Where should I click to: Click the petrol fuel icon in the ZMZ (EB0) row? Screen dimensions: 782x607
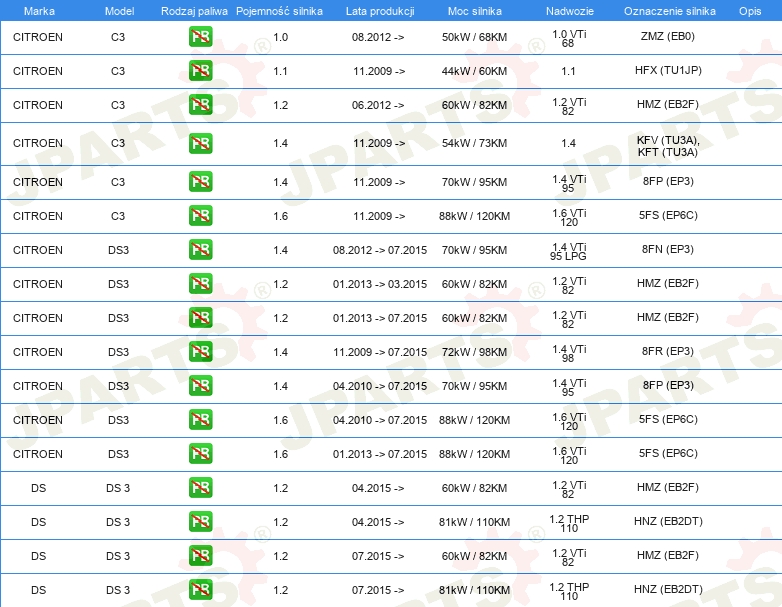[x=200, y=37]
